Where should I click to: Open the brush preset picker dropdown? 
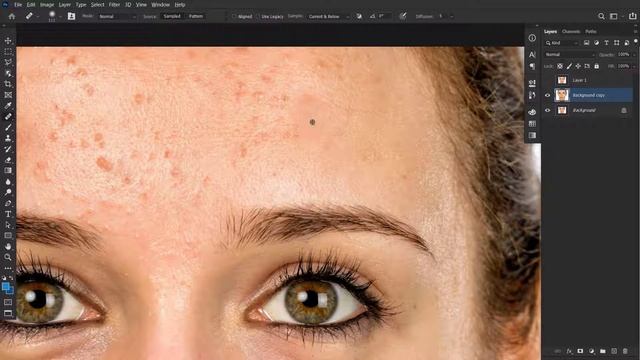pyautogui.click(x=60, y=17)
